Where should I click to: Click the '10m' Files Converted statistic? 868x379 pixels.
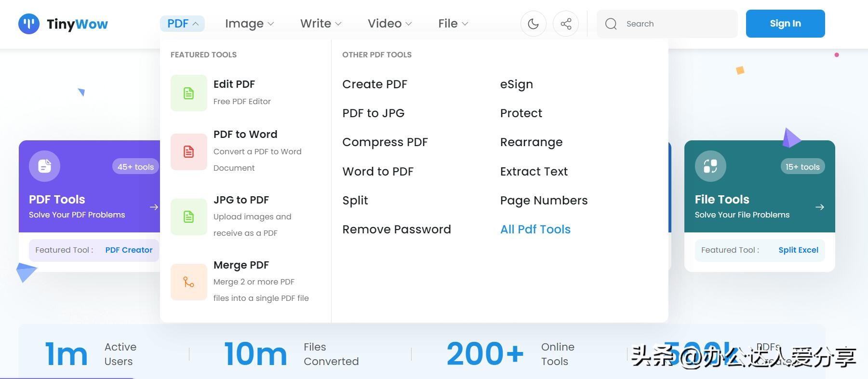coord(256,354)
